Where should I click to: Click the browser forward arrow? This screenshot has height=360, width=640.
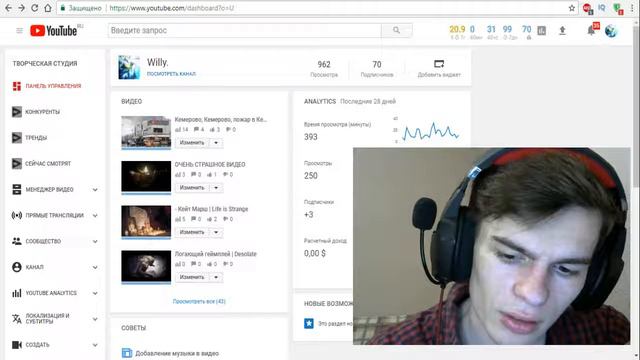(x=21, y=8)
